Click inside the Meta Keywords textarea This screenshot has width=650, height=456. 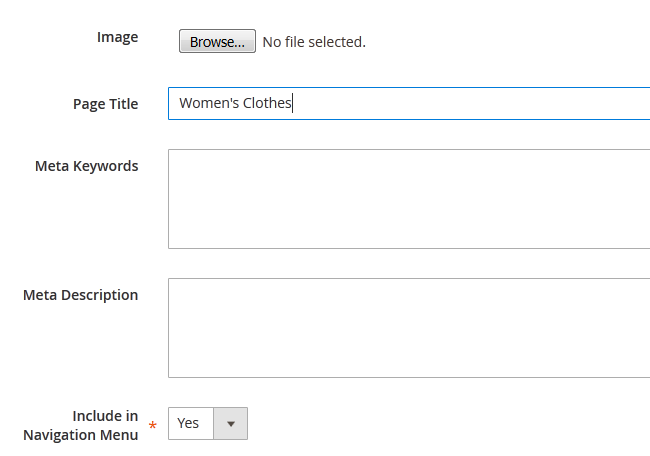[409, 199]
